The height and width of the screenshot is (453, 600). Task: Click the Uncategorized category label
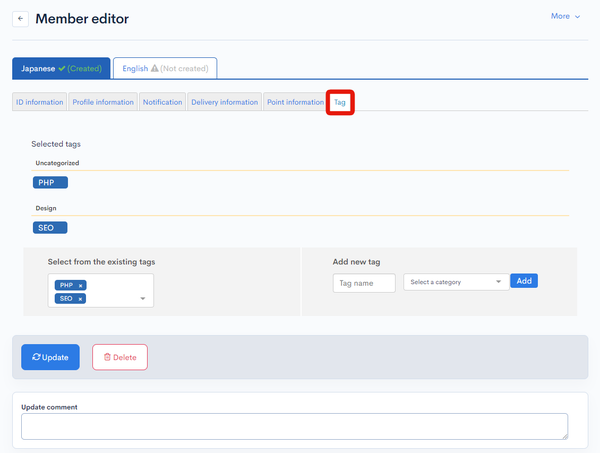[x=57, y=163]
